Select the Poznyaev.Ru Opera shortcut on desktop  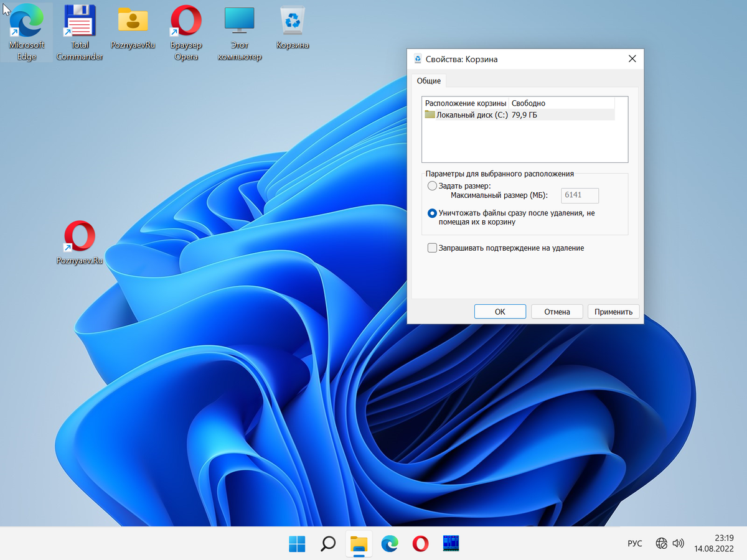point(80,244)
